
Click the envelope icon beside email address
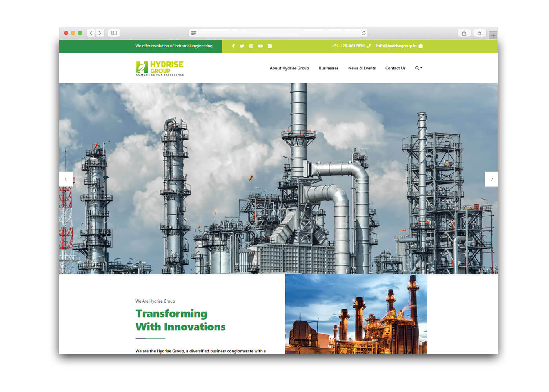(421, 46)
